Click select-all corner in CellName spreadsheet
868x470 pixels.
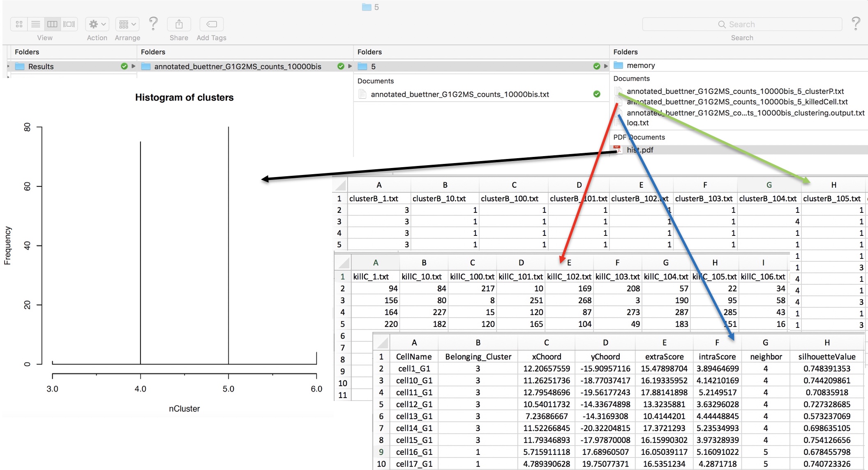381,343
